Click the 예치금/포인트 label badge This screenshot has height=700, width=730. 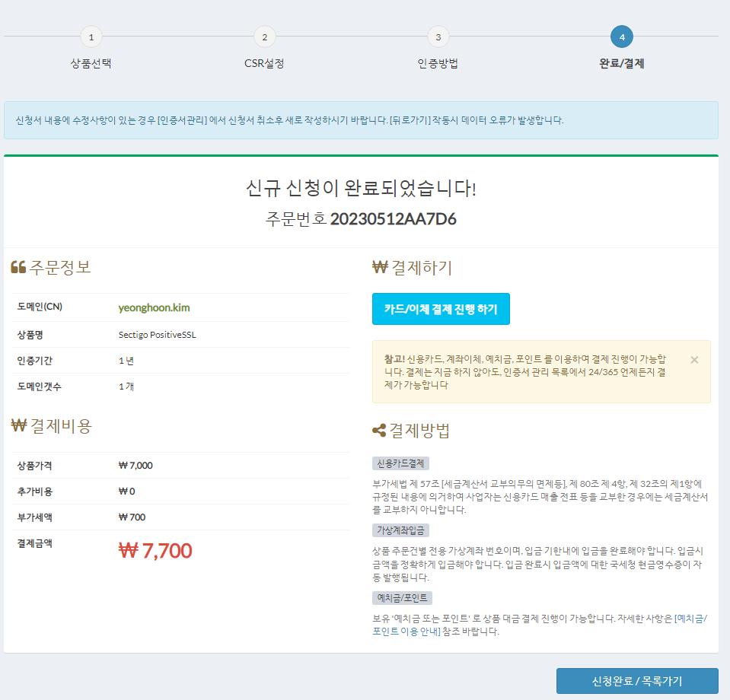402,598
